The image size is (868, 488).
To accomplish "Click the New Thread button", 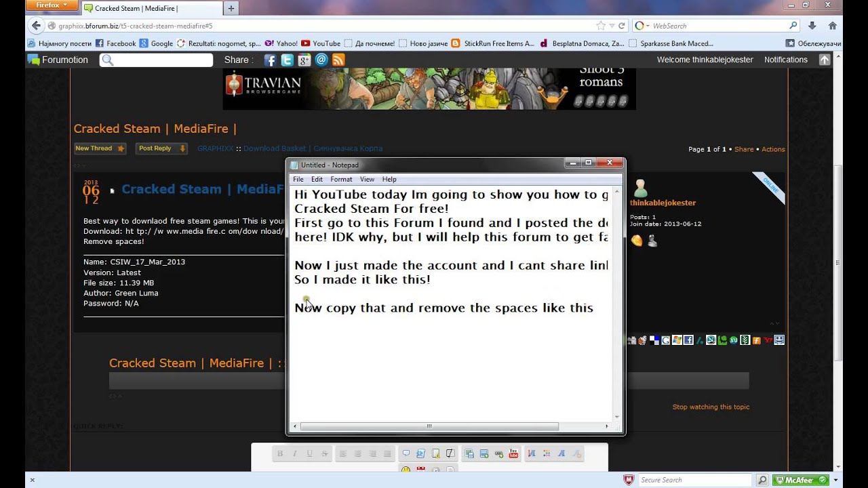I will pyautogui.click(x=100, y=148).
